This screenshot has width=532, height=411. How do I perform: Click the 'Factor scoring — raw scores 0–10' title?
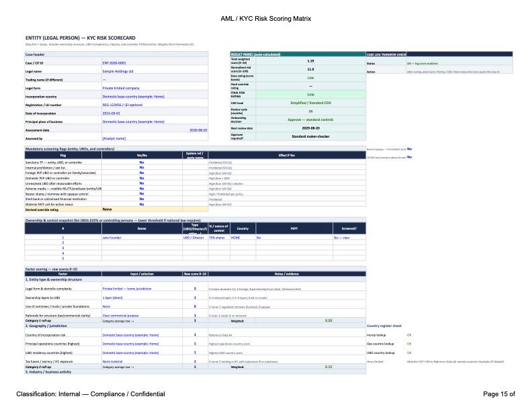51,269
